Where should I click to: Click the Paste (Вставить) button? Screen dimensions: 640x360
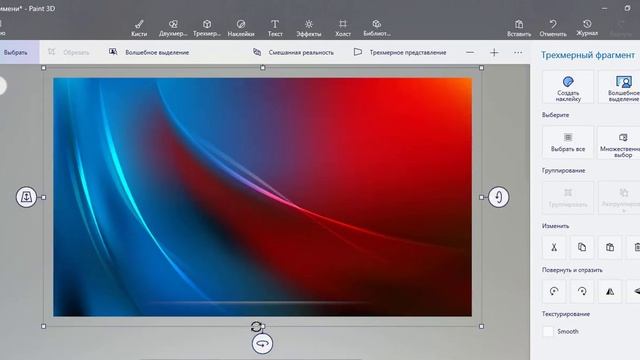519,28
